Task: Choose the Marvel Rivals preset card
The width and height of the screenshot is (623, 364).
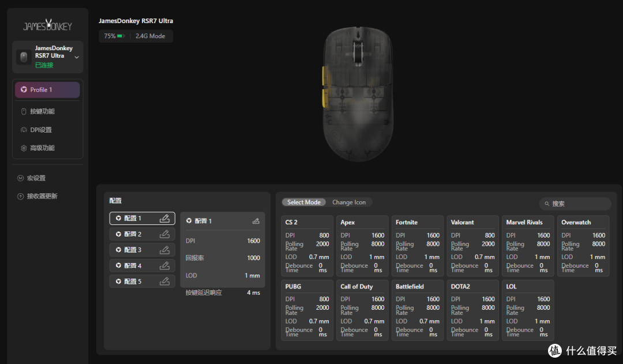Action: click(x=528, y=246)
